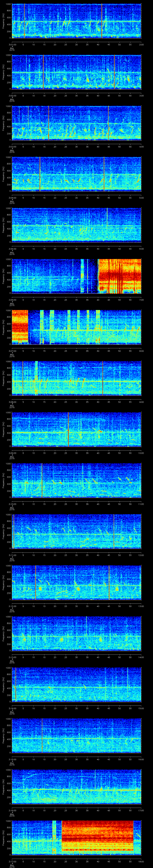Click the '5:00' end time label
Screen dimensions: 153x868
click(x=141, y=198)
